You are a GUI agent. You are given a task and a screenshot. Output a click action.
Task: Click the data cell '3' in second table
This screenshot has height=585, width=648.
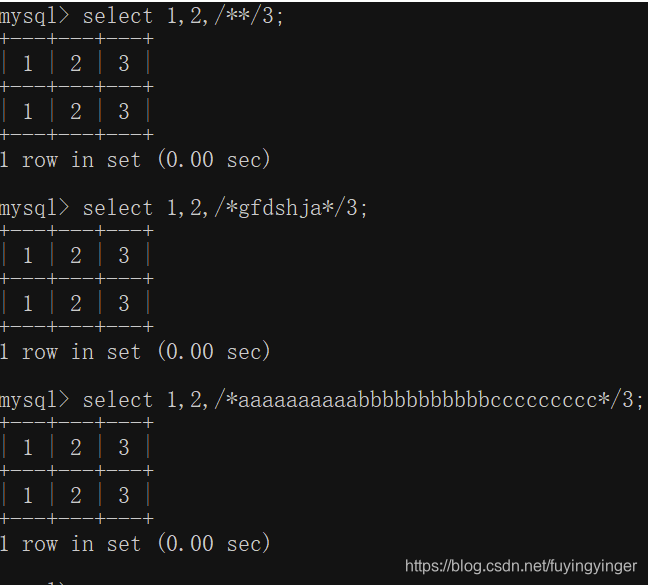pyautogui.click(x=124, y=304)
